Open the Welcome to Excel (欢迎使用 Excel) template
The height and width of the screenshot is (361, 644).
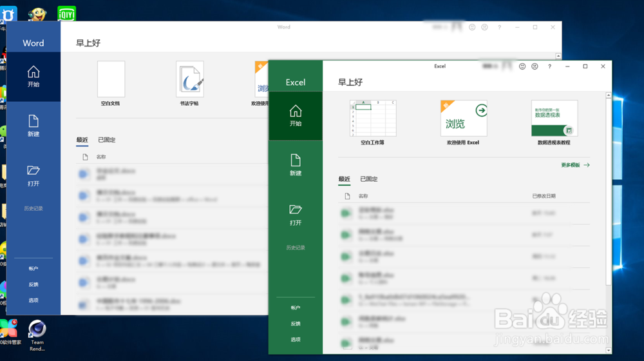click(463, 122)
